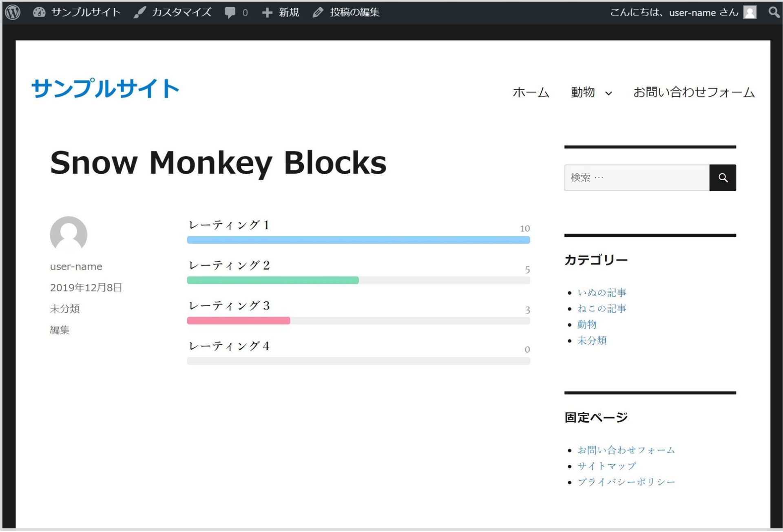Click inside the 検索 search input field
783x532 pixels.
coord(636,177)
